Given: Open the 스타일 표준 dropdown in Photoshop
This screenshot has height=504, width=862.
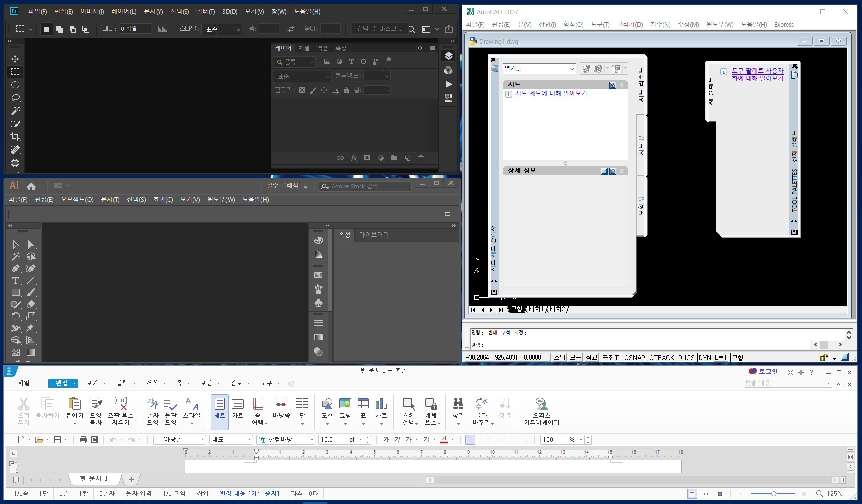Looking at the screenshot, I should click(x=222, y=29).
